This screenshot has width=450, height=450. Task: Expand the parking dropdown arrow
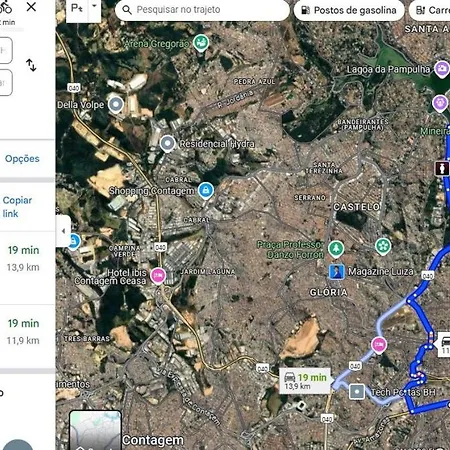[94, 7]
